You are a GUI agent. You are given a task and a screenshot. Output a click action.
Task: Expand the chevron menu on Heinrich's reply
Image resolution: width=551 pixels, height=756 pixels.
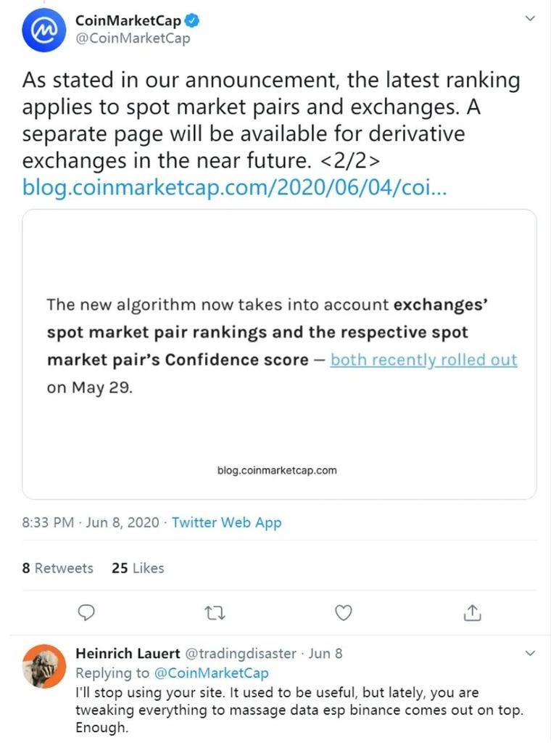(x=529, y=652)
